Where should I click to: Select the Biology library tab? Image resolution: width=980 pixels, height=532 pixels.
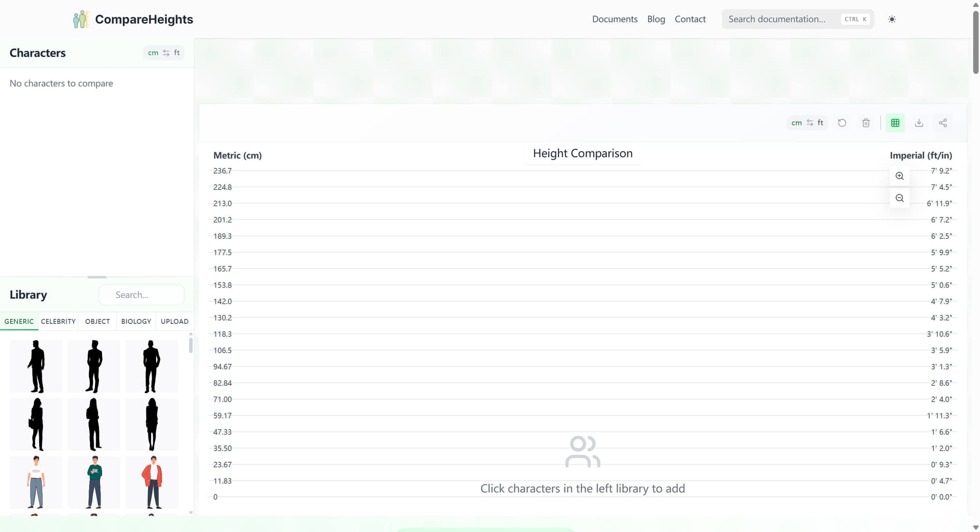(x=136, y=321)
